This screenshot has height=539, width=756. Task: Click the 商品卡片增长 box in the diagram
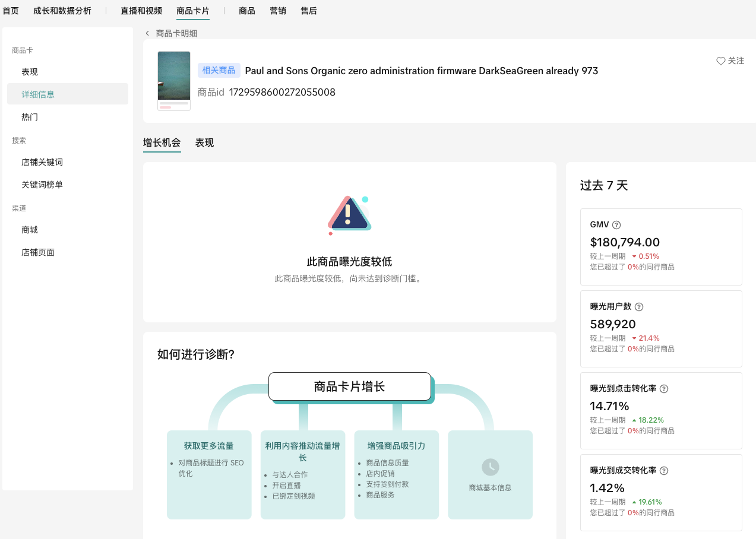[x=349, y=387]
